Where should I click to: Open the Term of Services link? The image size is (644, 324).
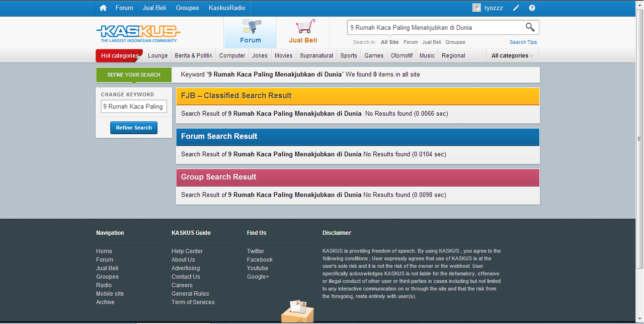[x=193, y=303]
